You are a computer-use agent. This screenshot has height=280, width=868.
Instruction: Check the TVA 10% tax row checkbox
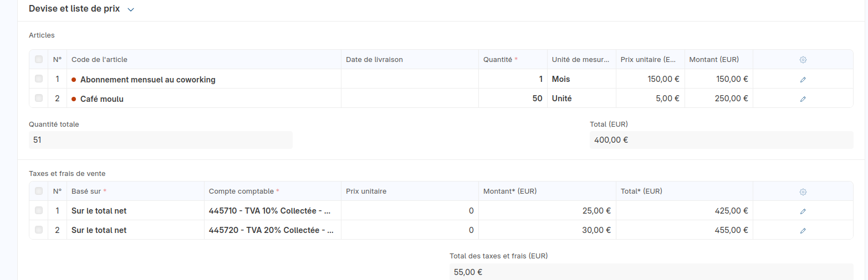pyautogui.click(x=39, y=210)
